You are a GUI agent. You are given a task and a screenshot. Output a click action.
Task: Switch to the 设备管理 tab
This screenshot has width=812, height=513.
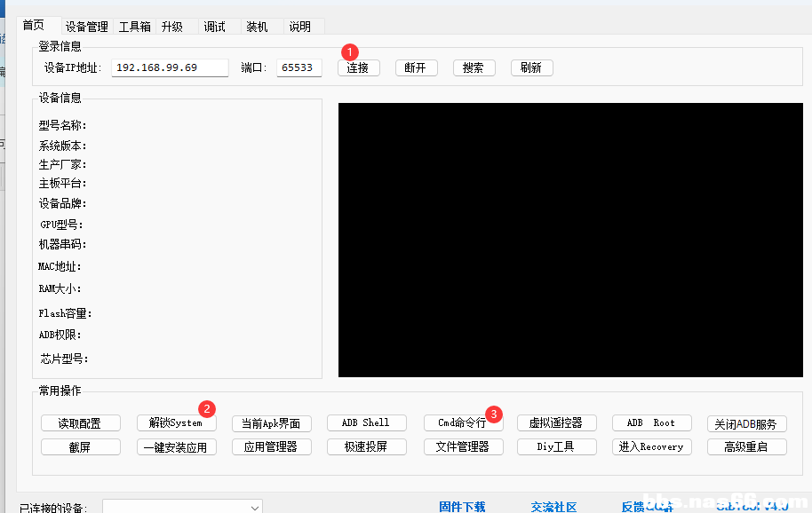(x=86, y=27)
